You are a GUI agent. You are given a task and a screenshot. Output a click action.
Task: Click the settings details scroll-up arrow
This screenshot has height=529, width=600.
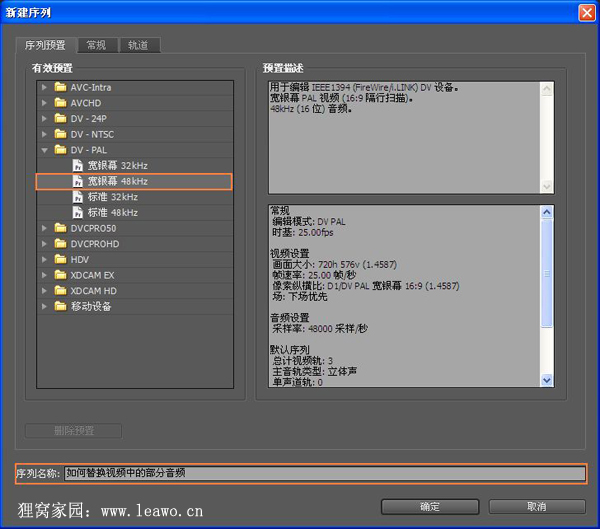point(547,212)
